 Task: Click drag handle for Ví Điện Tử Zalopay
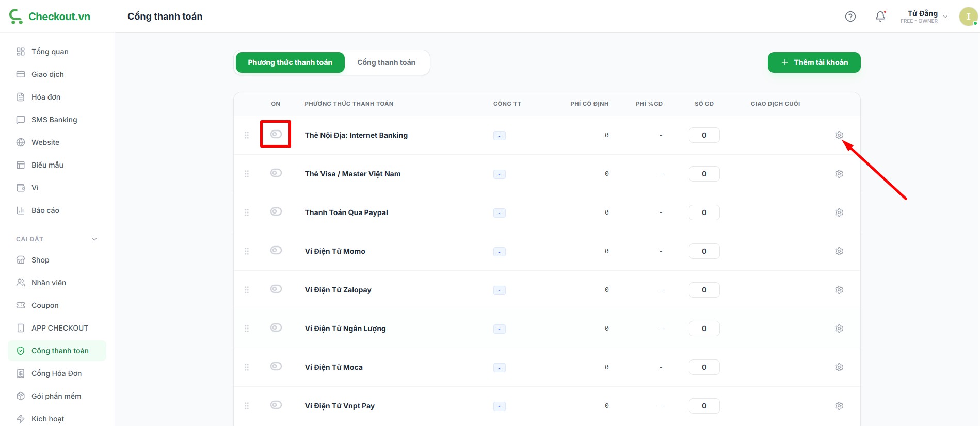pyautogui.click(x=247, y=290)
